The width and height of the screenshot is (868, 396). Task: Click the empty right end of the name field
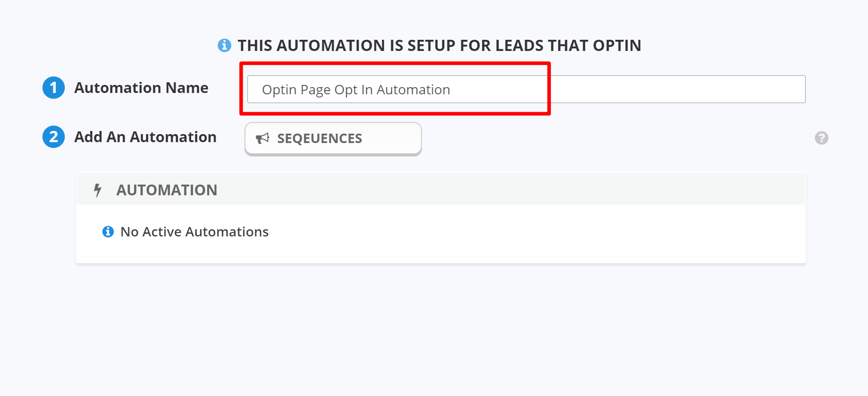pos(715,89)
